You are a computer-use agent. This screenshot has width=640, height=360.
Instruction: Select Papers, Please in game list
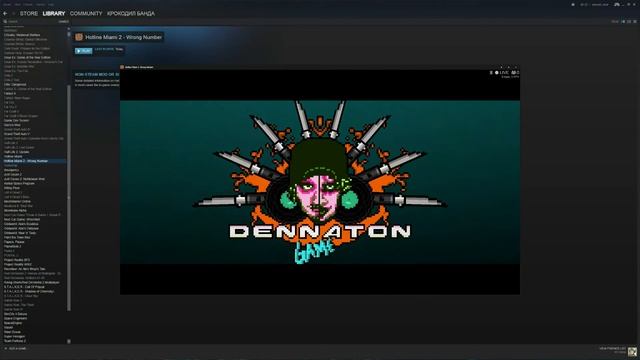[14, 242]
